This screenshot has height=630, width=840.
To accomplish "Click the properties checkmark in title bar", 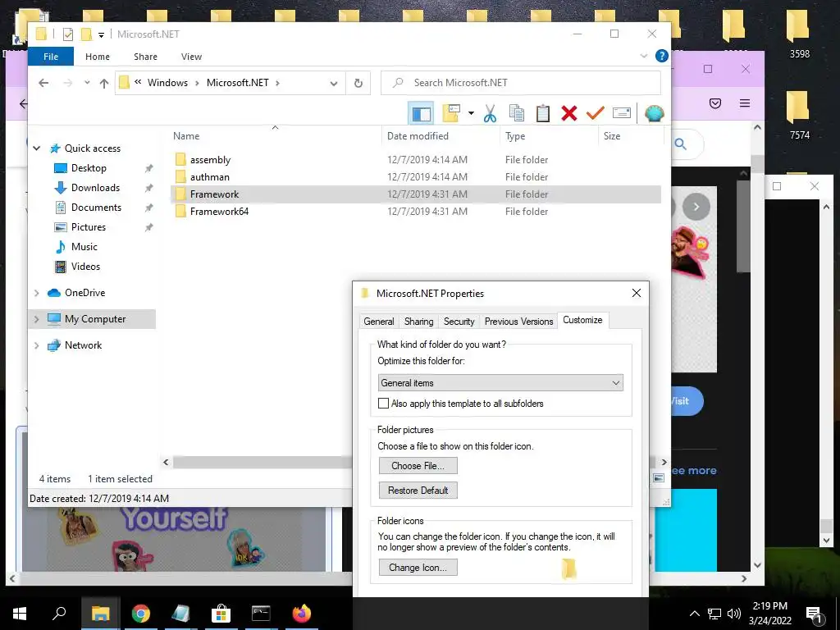I will click(68, 34).
